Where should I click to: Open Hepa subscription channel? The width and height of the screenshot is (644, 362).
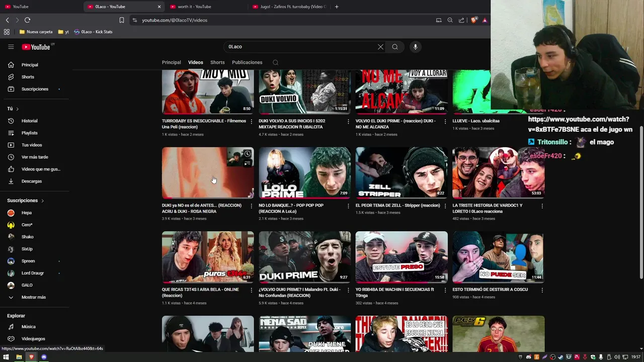[x=26, y=213]
